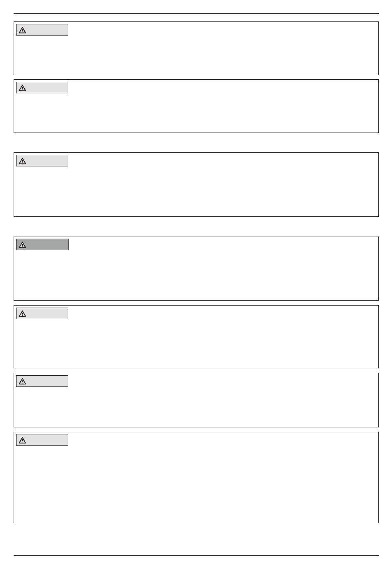Click the warning triangle on the dark gray label

click(22, 245)
